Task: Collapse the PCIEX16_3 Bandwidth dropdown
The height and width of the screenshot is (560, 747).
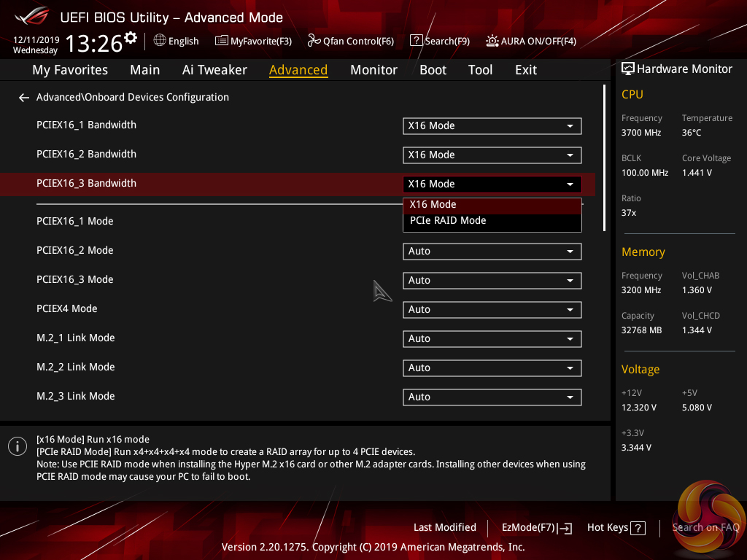Action: tap(492, 184)
